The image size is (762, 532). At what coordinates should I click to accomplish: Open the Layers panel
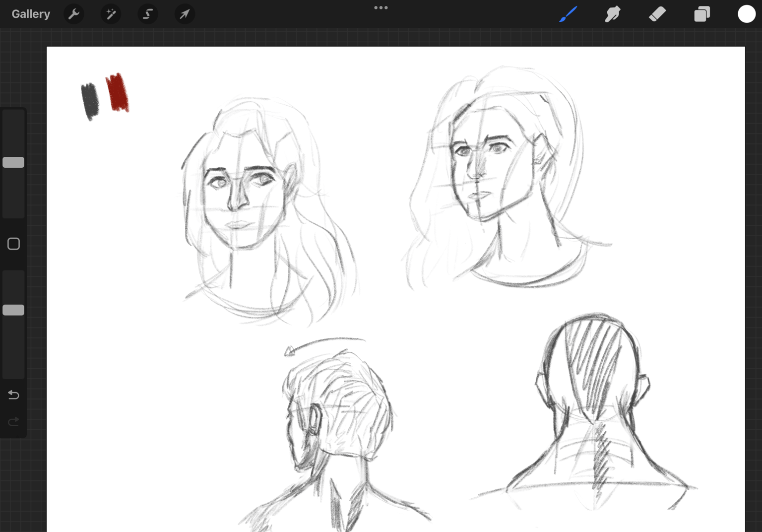[702, 14]
